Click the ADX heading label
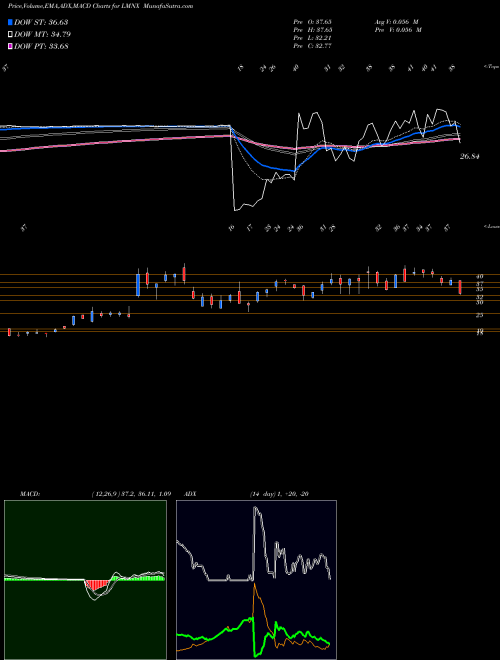 coord(191,494)
